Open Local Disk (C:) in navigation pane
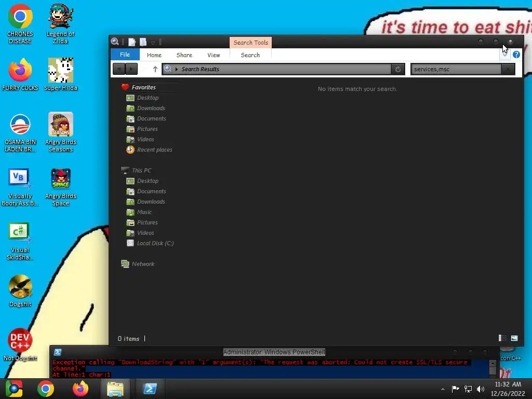Screen dimensions: 532x399 (x=150, y=243)
